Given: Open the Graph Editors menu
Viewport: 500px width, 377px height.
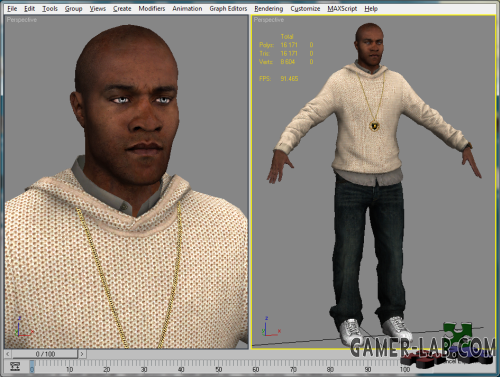Looking at the screenshot, I should pyautogui.click(x=228, y=9).
